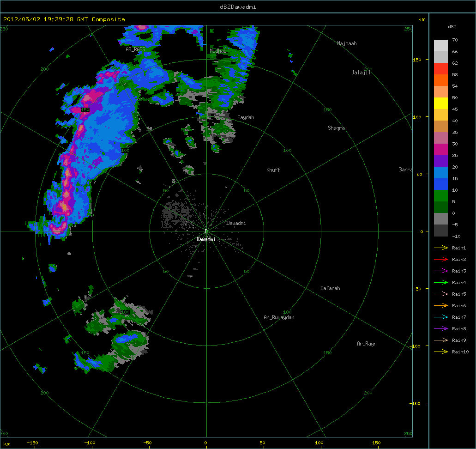Select the green Rain4 arrow icon
476x449 pixels.
[441, 283]
